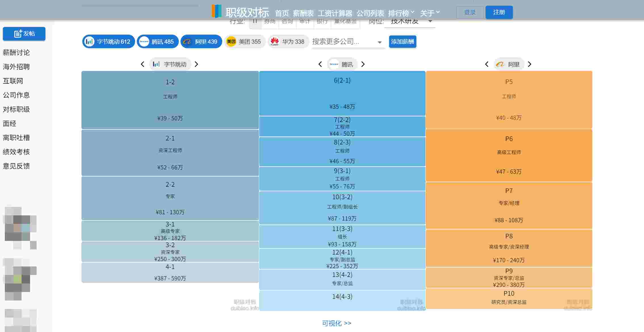Image resolution: width=644 pixels, height=332 pixels.
Task: Open 离职吐槽 in the sidebar
Action: pyautogui.click(x=16, y=138)
